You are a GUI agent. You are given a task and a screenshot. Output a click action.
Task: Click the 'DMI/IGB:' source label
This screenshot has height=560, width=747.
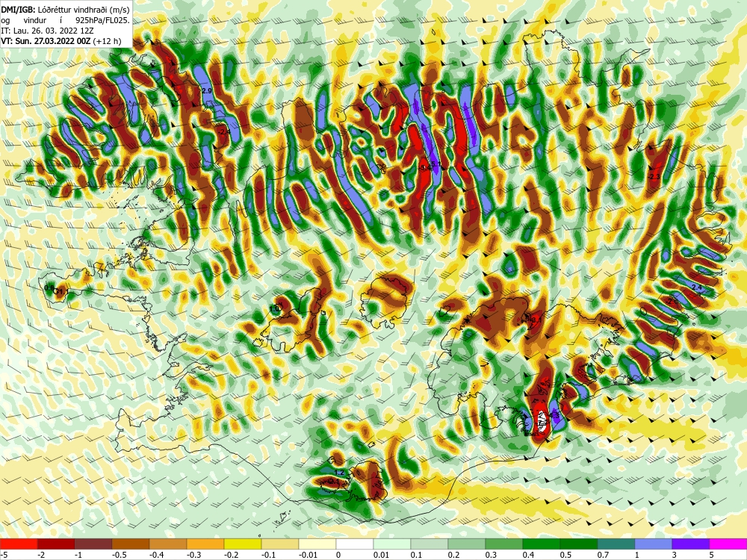pos(18,9)
